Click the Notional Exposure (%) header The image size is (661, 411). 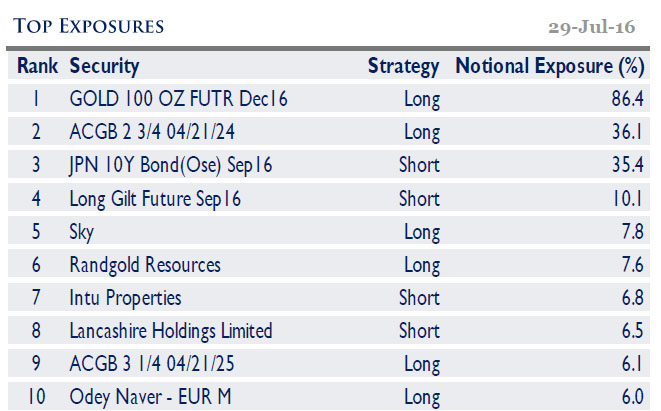click(549, 67)
